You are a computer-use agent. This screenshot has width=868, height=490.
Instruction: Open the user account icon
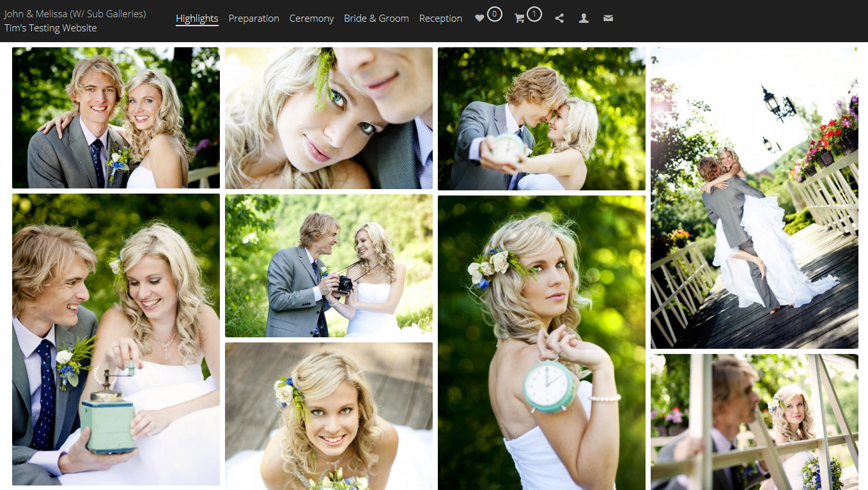pyautogui.click(x=584, y=19)
